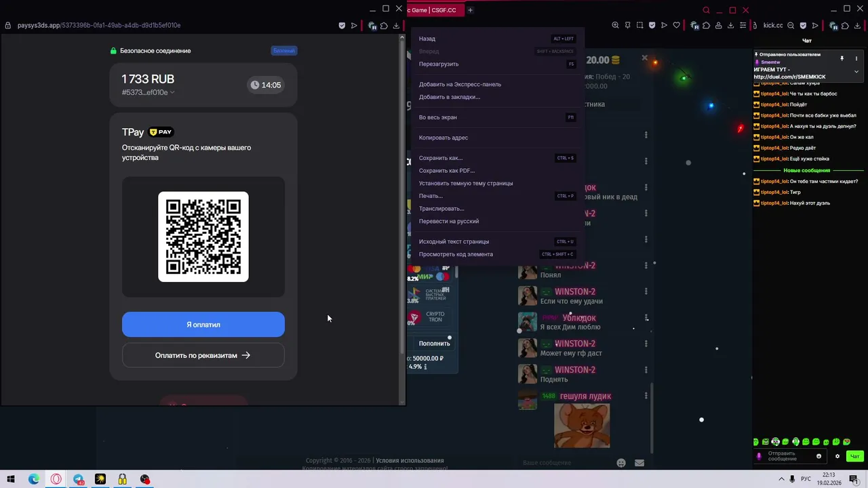Open Microsoft Edge from the taskbar
Screen dimensions: 868x488
pos(33,479)
